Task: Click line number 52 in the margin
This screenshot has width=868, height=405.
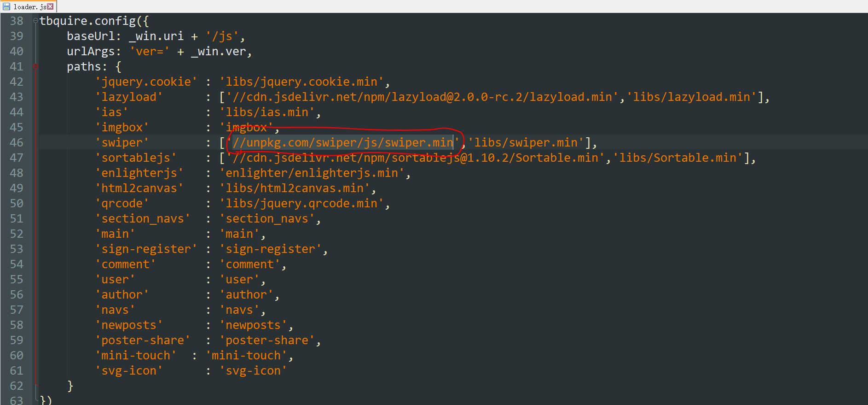Action: pyautogui.click(x=17, y=234)
